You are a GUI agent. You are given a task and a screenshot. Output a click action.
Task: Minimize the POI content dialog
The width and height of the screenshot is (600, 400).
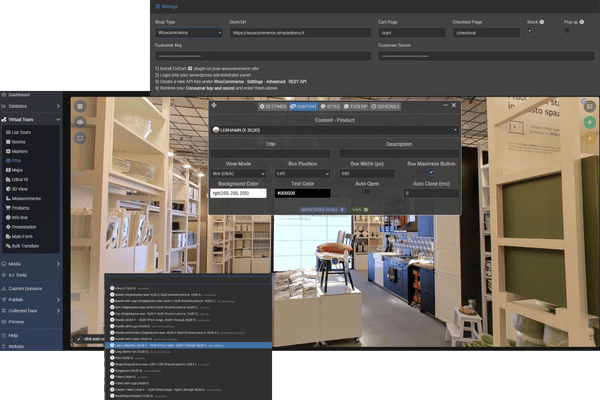pos(445,105)
